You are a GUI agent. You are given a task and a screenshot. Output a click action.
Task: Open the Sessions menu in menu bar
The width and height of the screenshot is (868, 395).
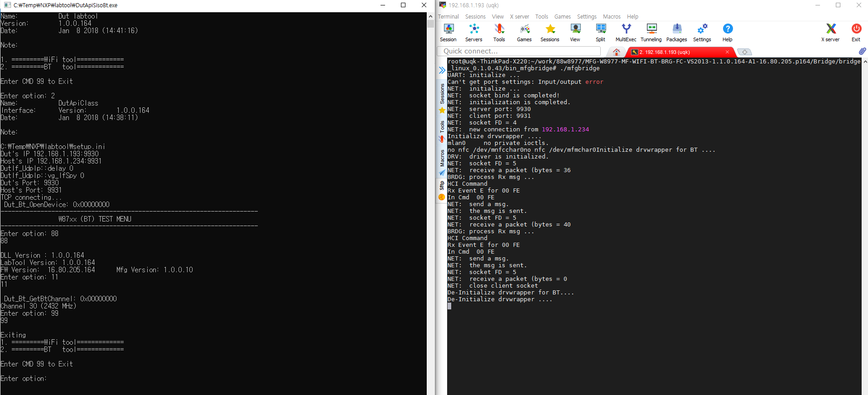click(475, 17)
